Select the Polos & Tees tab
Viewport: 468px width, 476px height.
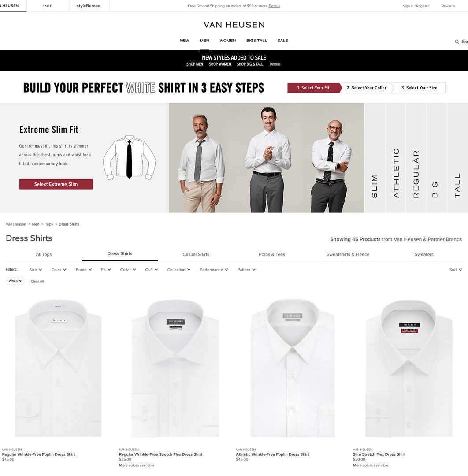272,254
